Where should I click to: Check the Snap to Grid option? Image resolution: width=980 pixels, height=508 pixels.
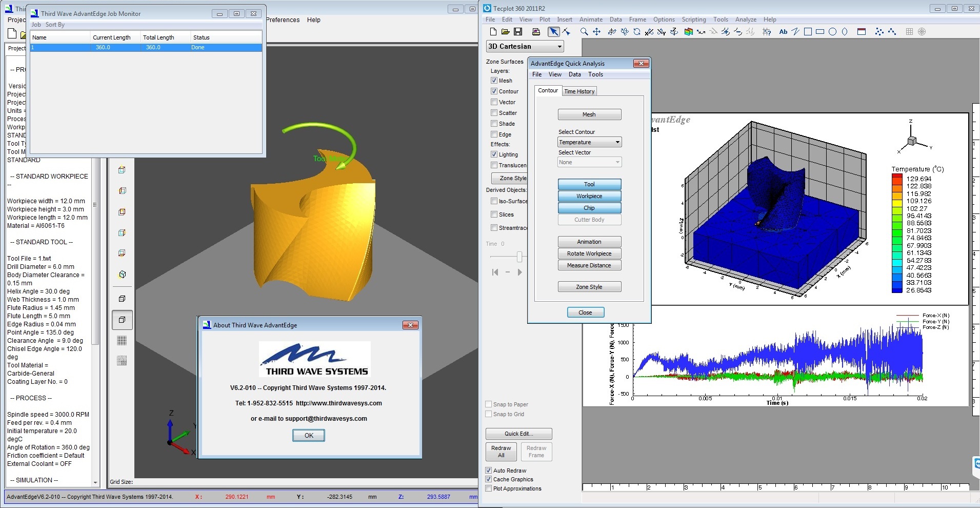[489, 414]
